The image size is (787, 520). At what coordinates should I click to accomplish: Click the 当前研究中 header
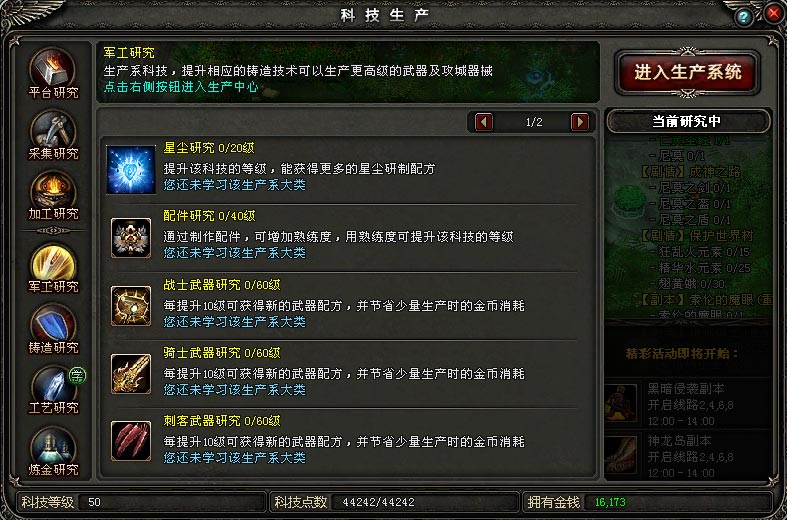[x=688, y=121]
